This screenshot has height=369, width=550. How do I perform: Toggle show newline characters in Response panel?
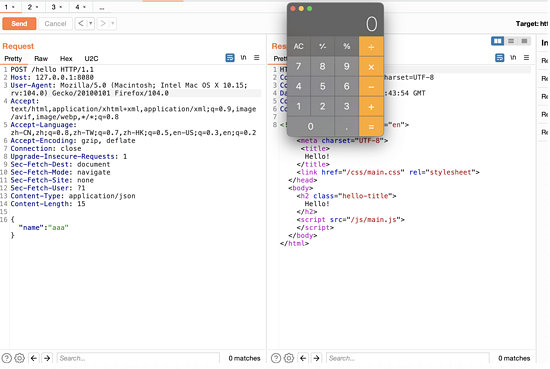(x=513, y=58)
